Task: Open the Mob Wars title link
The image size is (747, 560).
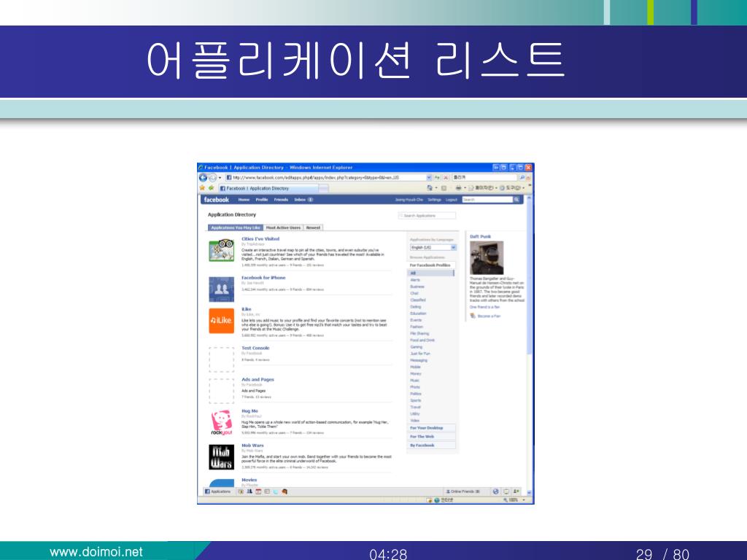Action: coord(252,446)
